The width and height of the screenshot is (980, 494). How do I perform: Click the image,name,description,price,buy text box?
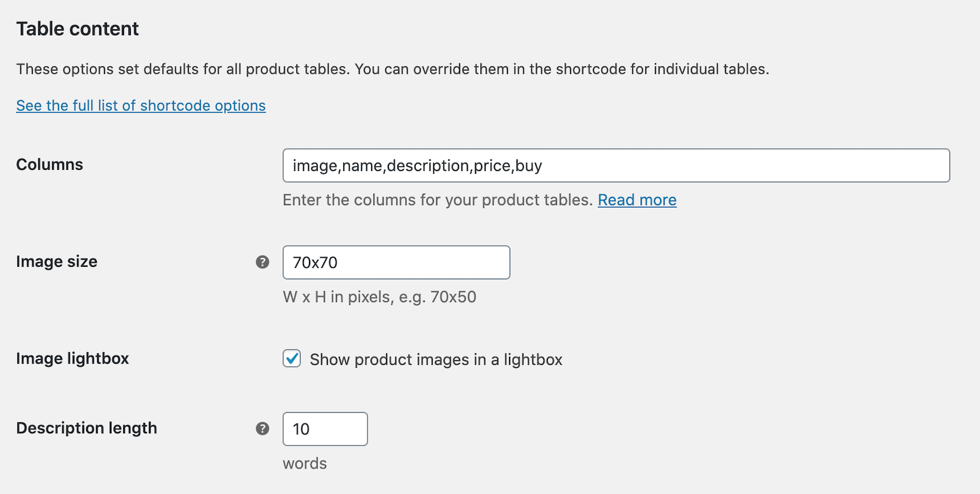pyautogui.click(x=615, y=166)
